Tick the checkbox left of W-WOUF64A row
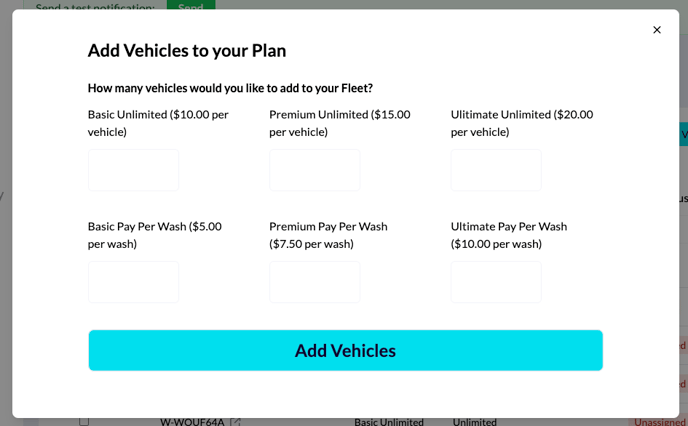 [x=84, y=422]
